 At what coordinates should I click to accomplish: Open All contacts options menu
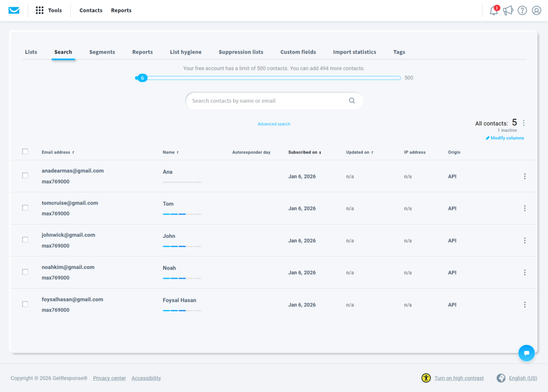(x=523, y=123)
